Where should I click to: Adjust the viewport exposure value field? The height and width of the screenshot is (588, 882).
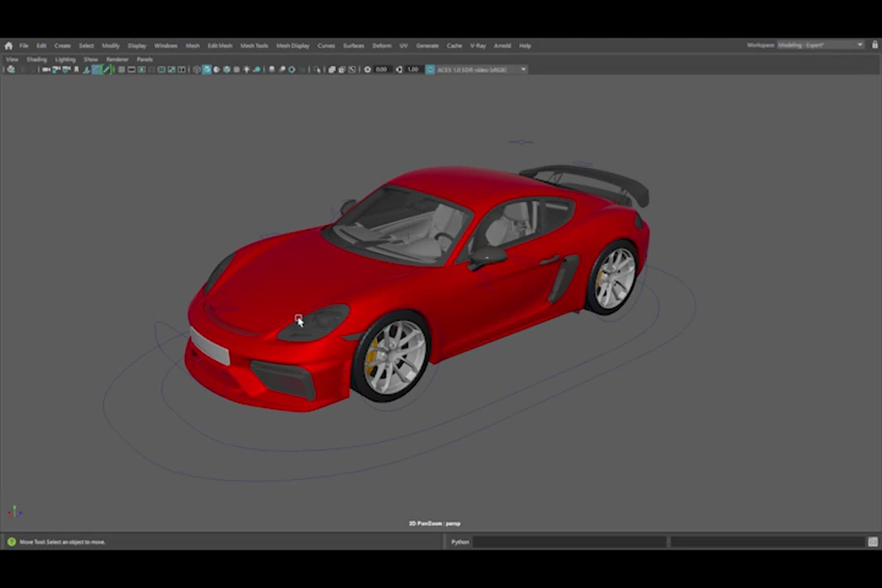pyautogui.click(x=381, y=69)
